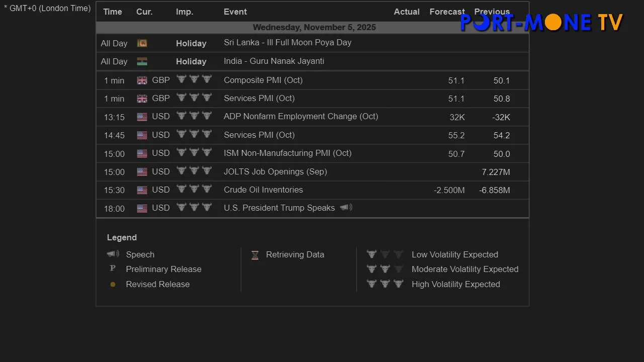Image resolution: width=644 pixels, height=362 pixels.
Task: Click US flag in JOLTS Job Openings row
Action: (x=142, y=172)
